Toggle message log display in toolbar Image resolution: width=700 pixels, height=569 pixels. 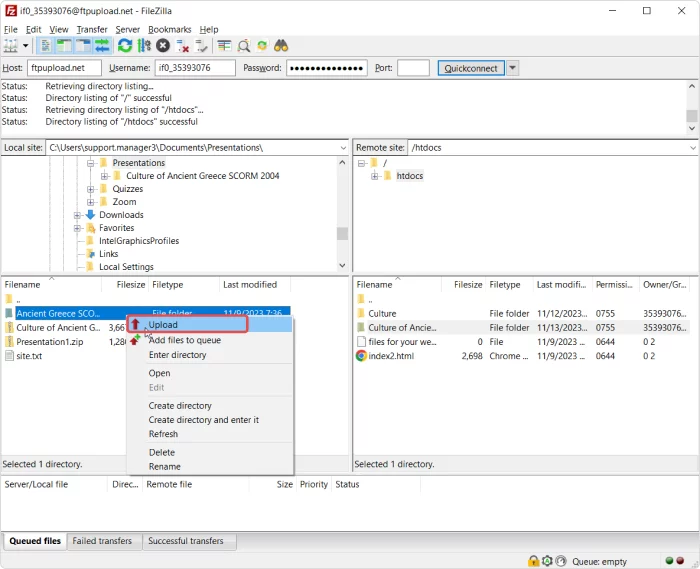[46, 46]
